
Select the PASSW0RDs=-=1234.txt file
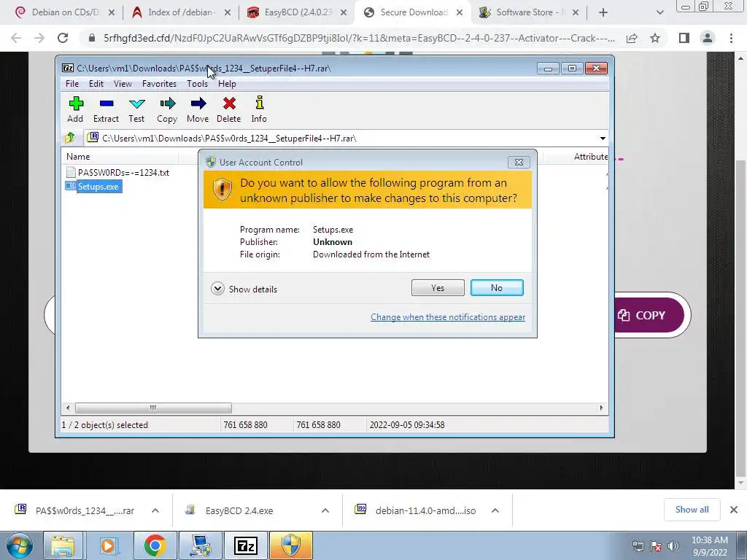click(117, 172)
